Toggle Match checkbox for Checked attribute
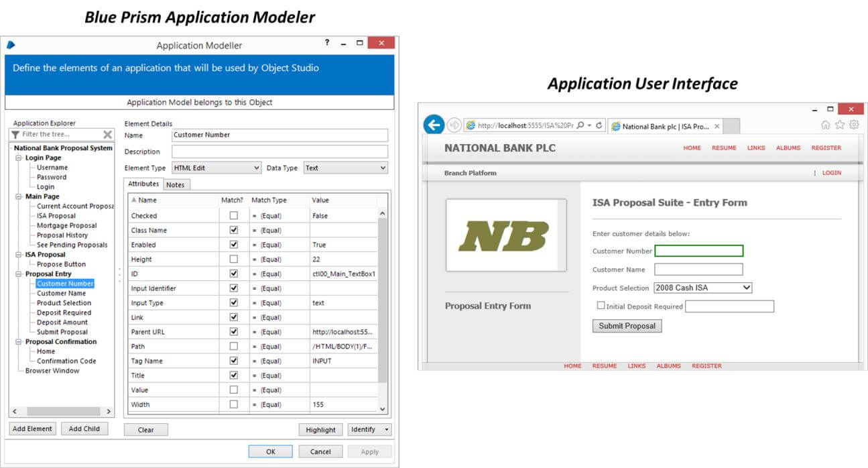This screenshot has height=468, width=868. point(233,216)
